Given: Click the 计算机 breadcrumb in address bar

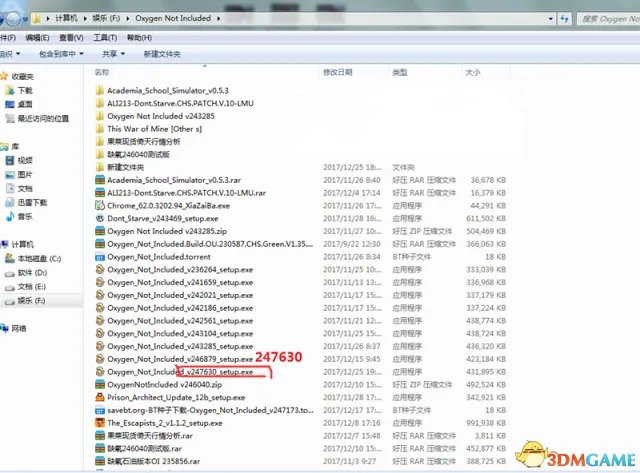Looking at the screenshot, I should point(66,18).
